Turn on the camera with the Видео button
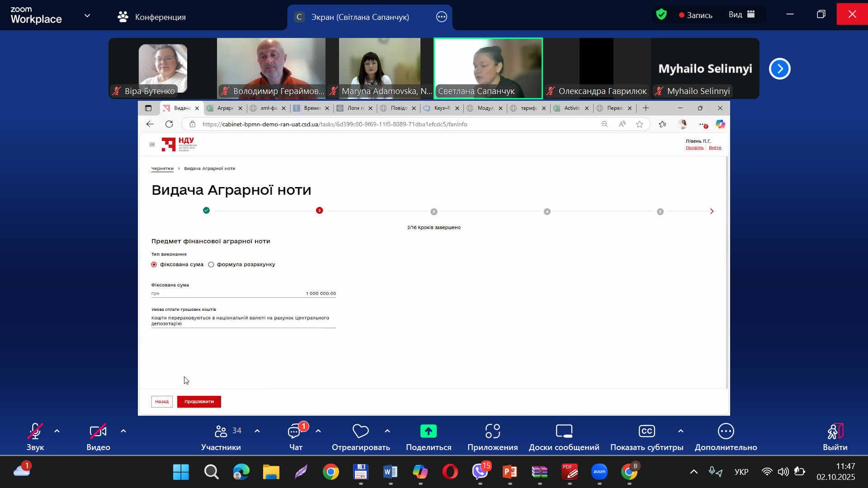The height and width of the screenshot is (488, 868). [x=98, y=432]
